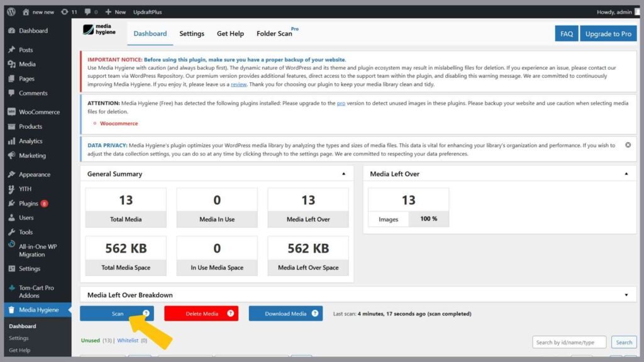Click the + New content button

click(116, 12)
